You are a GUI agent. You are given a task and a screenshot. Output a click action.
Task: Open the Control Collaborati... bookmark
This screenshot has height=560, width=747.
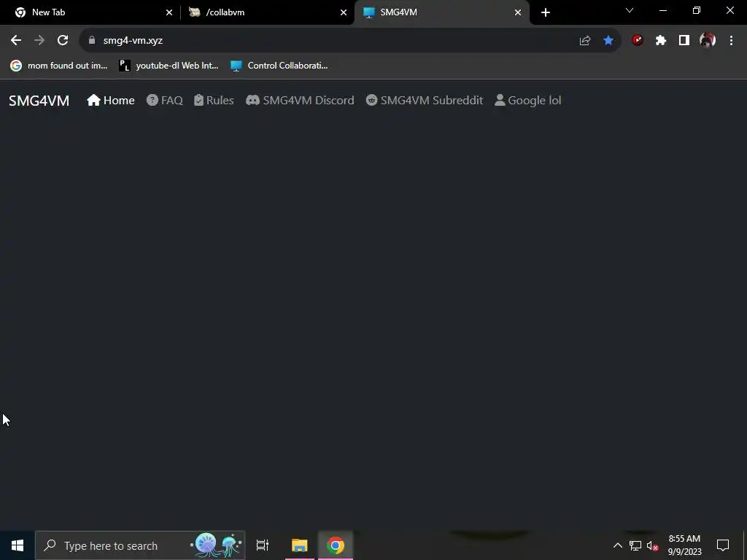279,66
